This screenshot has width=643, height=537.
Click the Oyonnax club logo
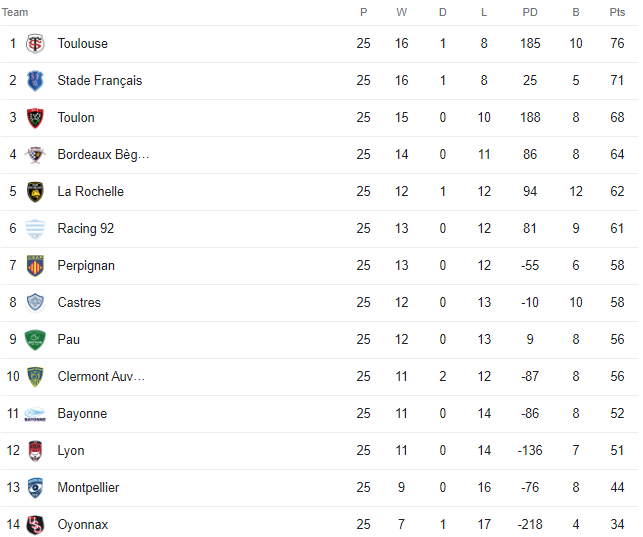coord(35,525)
